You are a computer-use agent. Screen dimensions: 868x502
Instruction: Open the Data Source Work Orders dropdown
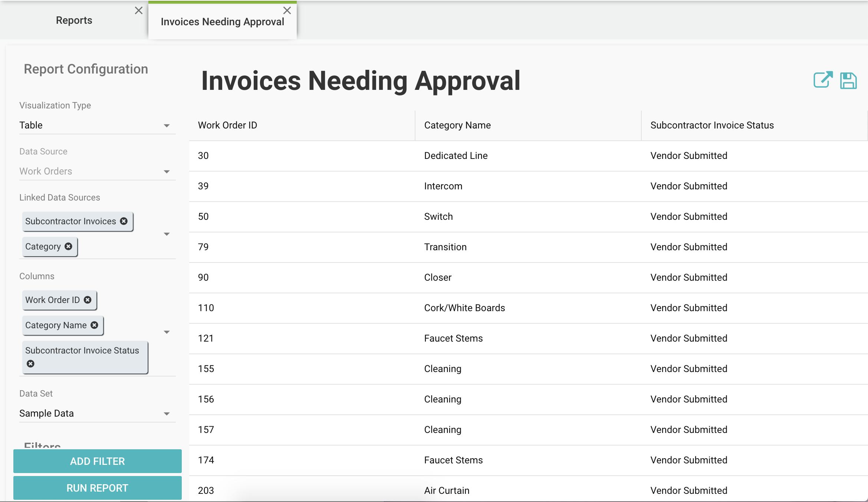pos(97,171)
